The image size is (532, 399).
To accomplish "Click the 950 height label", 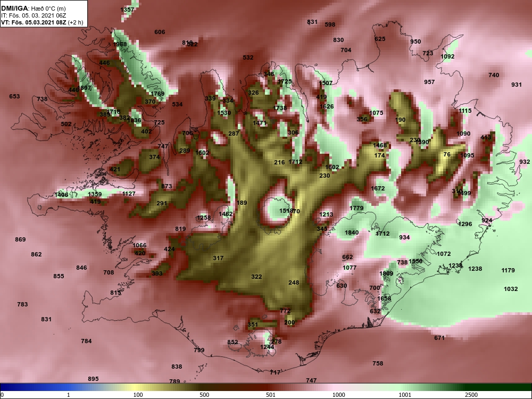I will (x=415, y=41).
